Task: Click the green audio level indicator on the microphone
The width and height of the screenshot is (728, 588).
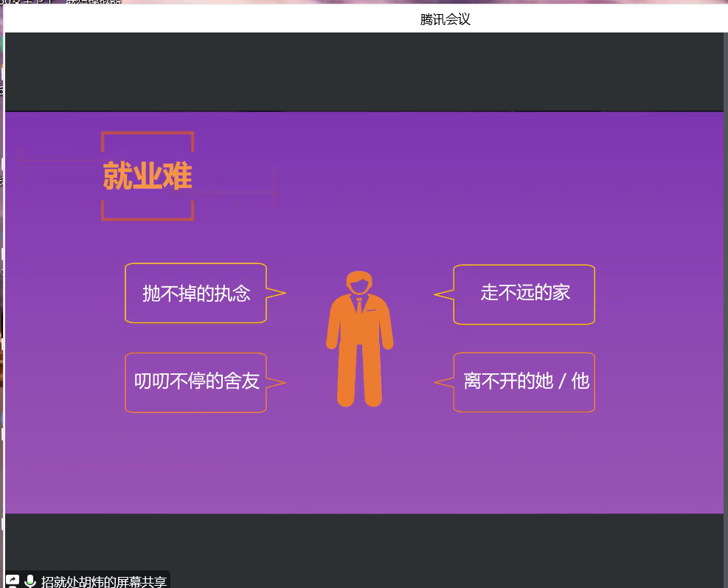Action: click(32, 581)
